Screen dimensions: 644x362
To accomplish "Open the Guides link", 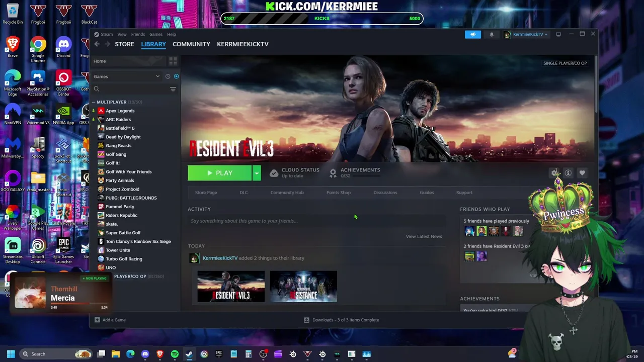I will point(427,193).
